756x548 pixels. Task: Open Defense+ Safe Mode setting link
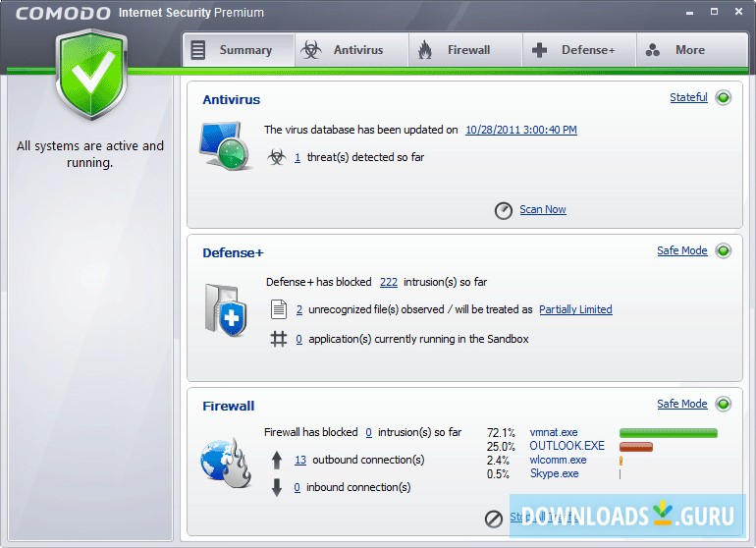click(681, 250)
